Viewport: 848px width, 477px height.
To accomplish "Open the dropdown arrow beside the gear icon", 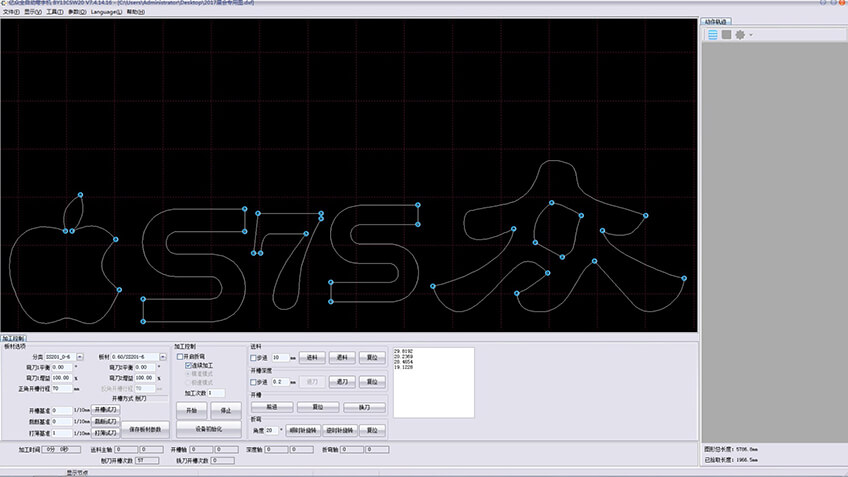I will [x=751, y=35].
